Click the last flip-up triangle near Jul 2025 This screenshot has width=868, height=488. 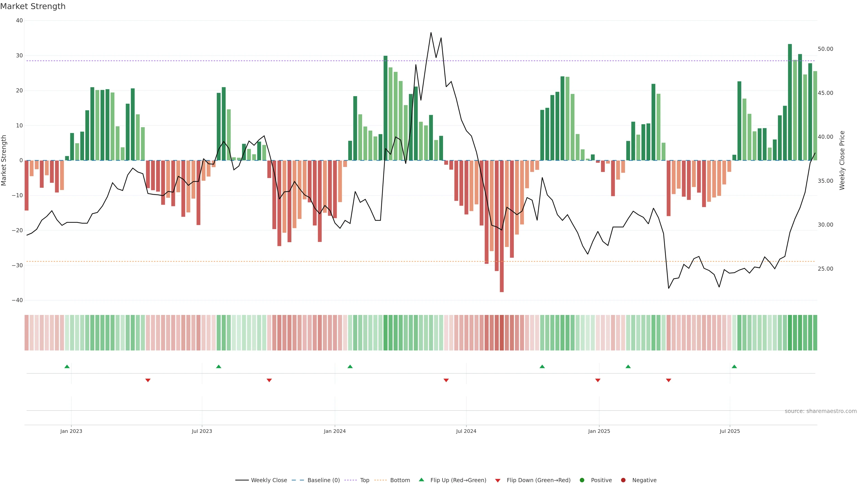(734, 366)
